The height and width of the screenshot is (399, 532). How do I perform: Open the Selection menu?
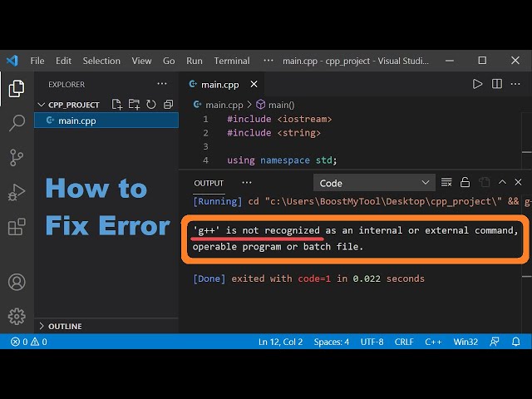pos(101,61)
